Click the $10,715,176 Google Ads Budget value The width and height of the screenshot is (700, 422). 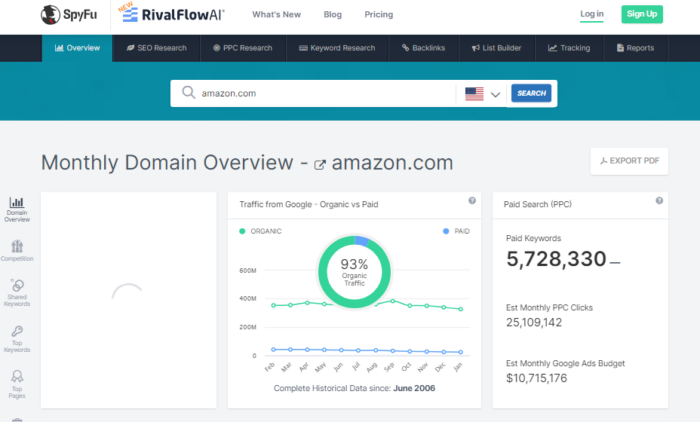[x=537, y=378]
